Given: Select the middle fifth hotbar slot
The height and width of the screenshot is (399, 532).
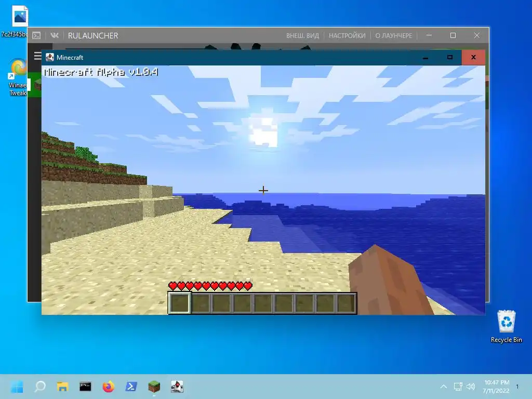Looking at the screenshot, I should coord(263,303).
